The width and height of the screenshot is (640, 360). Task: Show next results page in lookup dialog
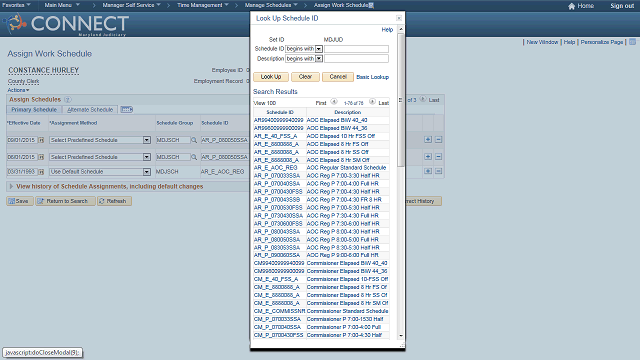(x=372, y=102)
